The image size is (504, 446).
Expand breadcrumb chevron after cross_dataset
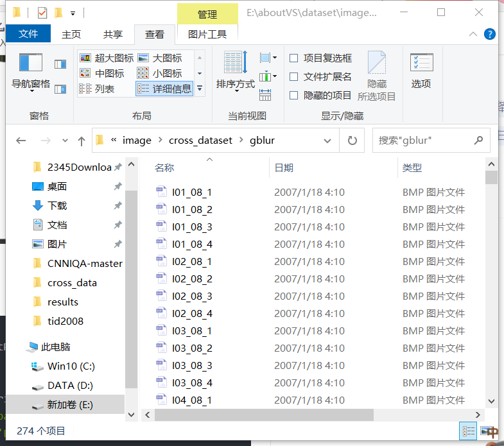pyautogui.click(x=241, y=140)
